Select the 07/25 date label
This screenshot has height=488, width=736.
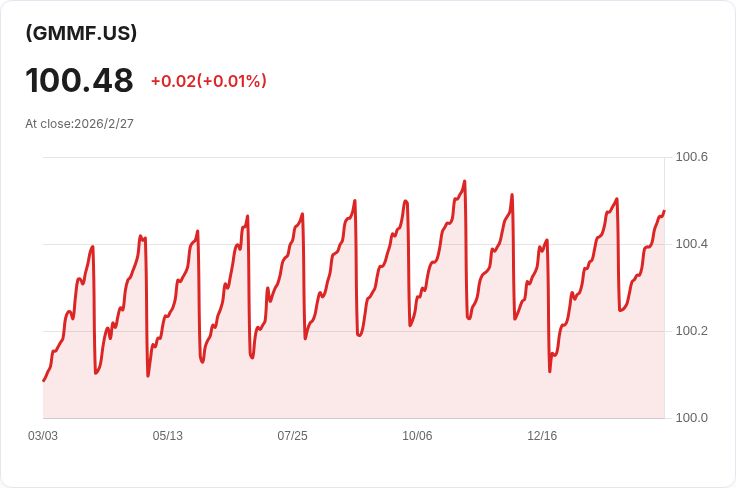292,436
